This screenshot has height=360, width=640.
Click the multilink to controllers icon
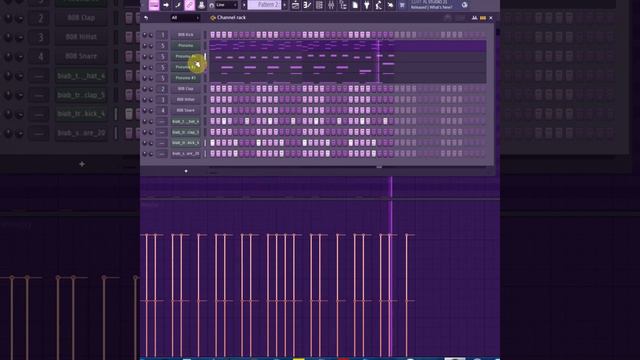(201, 5)
